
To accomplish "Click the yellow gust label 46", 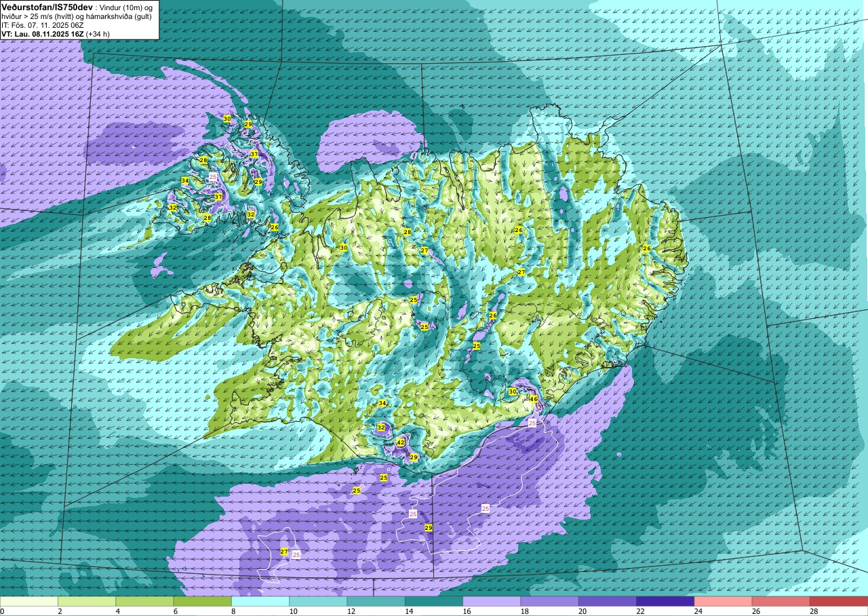I will (x=534, y=400).
